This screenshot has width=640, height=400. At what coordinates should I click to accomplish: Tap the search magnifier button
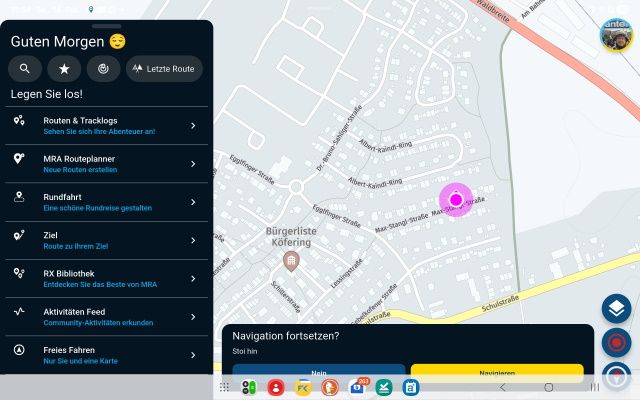pos(24,69)
